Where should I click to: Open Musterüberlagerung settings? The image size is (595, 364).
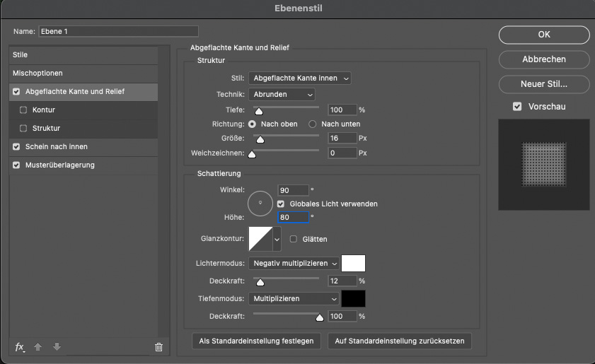tap(83, 165)
